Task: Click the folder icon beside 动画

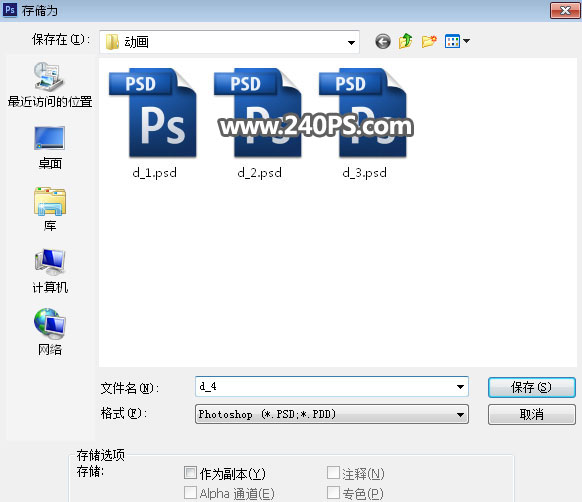Action: (112, 42)
